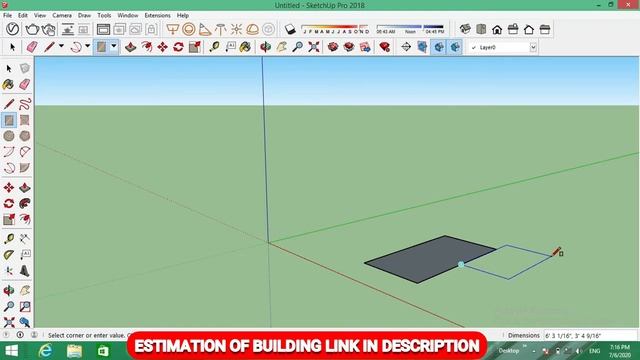Select Push/Pull tool in horizontal toolbar

(x=131, y=47)
